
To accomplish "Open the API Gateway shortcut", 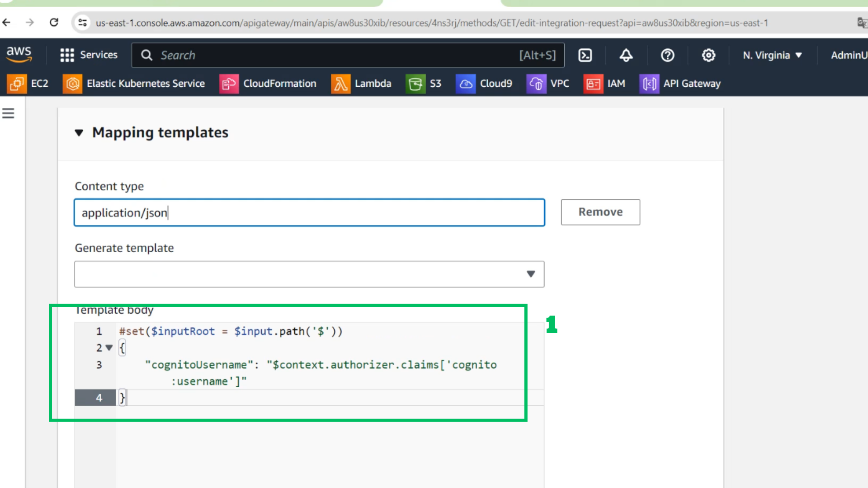I will click(679, 84).
